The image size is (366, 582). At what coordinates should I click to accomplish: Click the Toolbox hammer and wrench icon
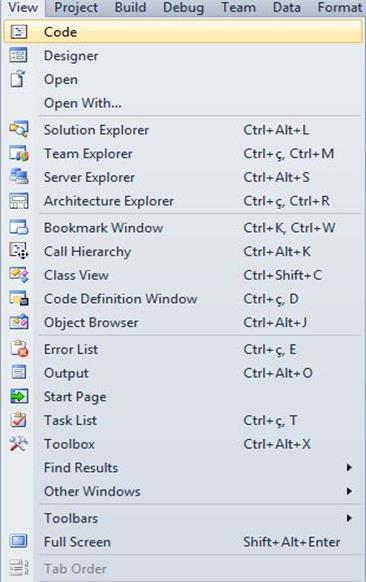(x=19, y=444)
